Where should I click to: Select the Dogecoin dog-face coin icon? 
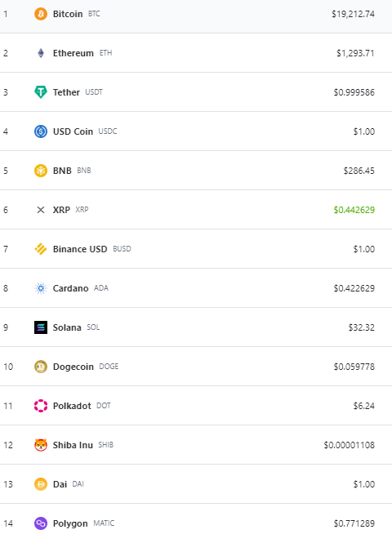pos(41,367)
